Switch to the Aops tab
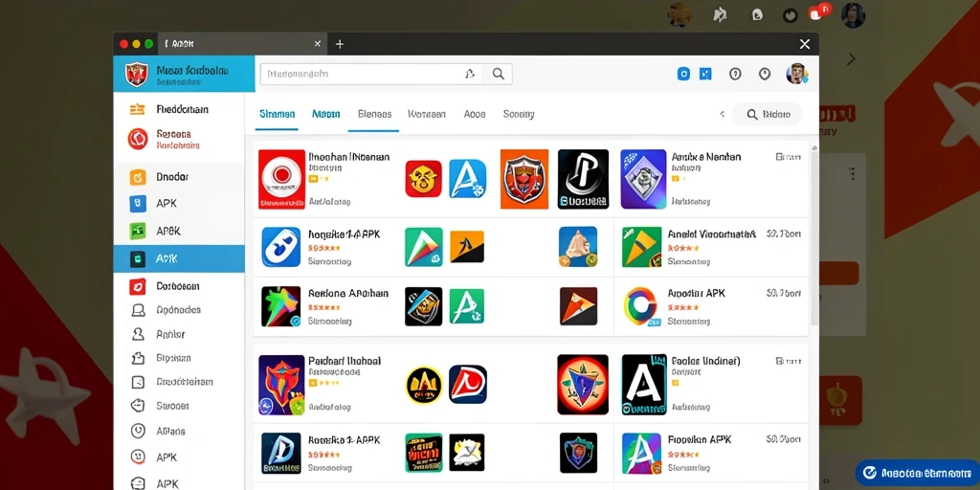Image resolution: width=980 pixels, height=490 pixels. pos(475,115)
